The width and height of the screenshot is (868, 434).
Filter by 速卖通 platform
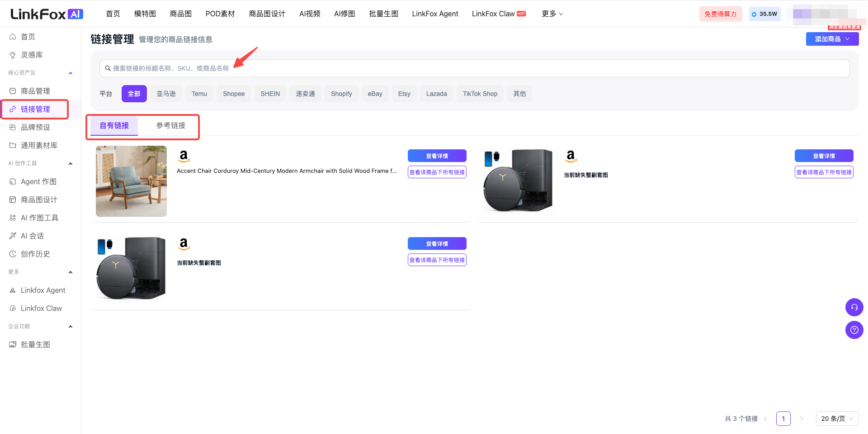pyautogui.click(x=306, y=94)
